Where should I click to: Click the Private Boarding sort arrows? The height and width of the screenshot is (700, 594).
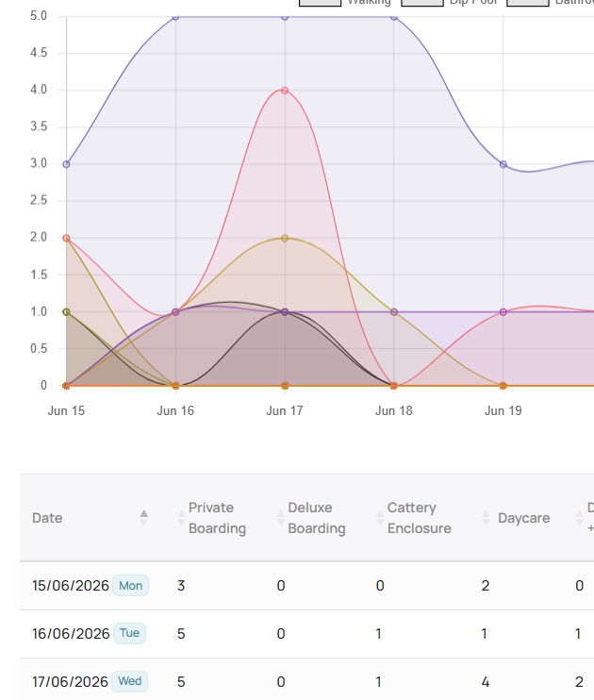[181, 518]
